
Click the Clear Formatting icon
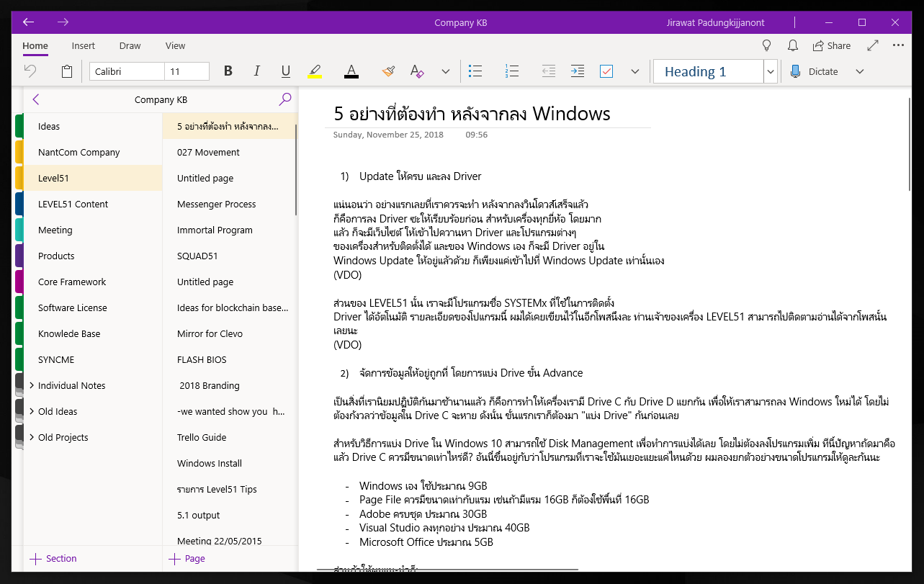417,71
